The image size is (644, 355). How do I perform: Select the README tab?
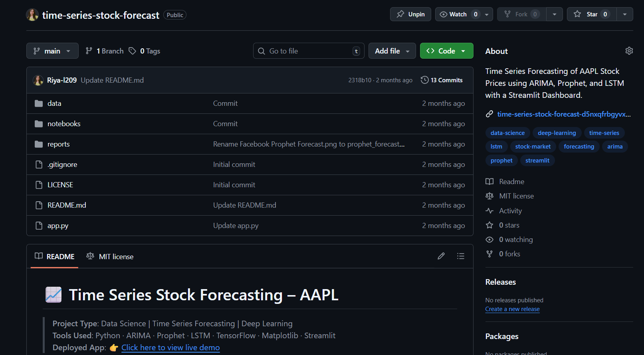coord(55,256)
